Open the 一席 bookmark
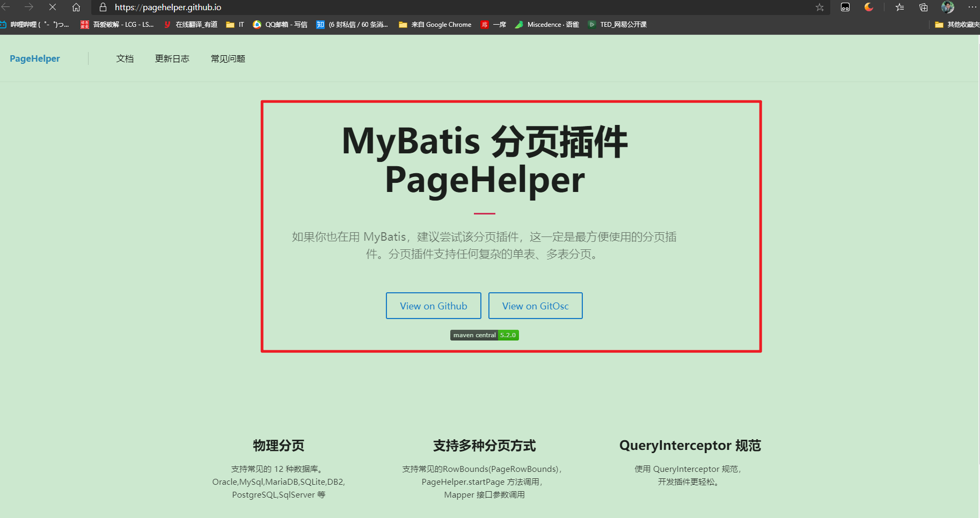This screenshot has width=980, height=518. pyautogui.click(x=493, y=25)
